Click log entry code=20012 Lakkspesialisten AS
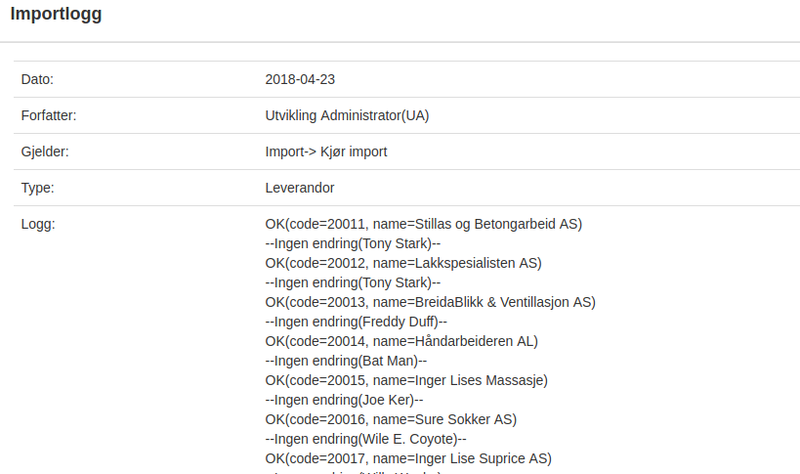Image resolution: width=800 pixels, height=474 pixels. [403, 263]
